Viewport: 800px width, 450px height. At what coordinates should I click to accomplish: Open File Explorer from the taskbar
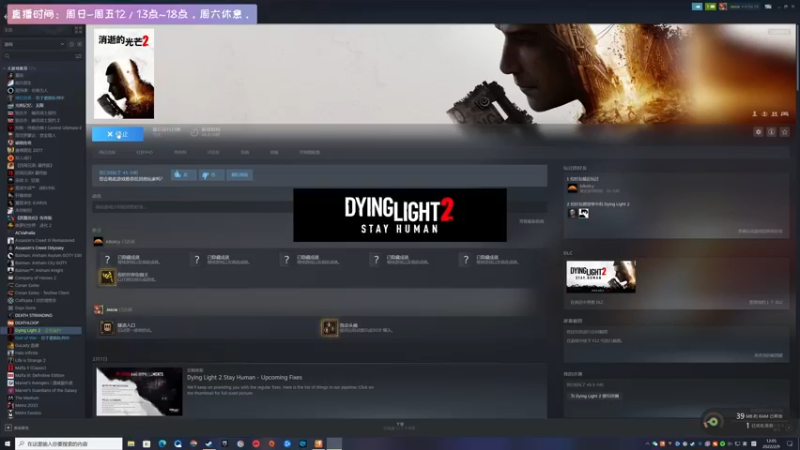click(131, 444)
